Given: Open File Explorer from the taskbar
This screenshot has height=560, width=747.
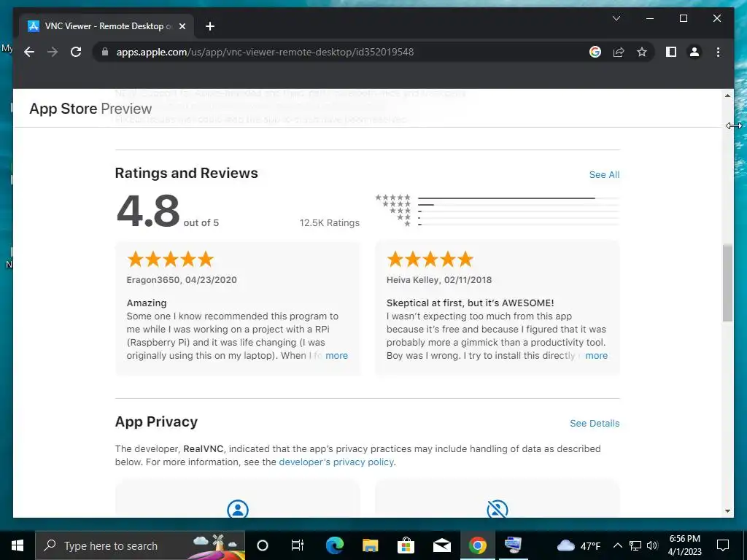Looking at the screenshot, I should pyautogui.click(x=370, y=545).
